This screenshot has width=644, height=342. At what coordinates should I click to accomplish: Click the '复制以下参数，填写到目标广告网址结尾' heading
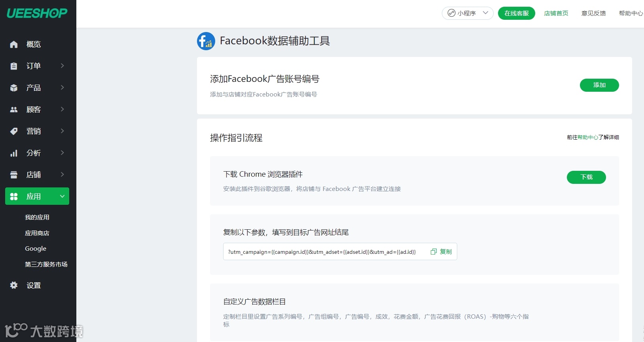coord(286,232)
